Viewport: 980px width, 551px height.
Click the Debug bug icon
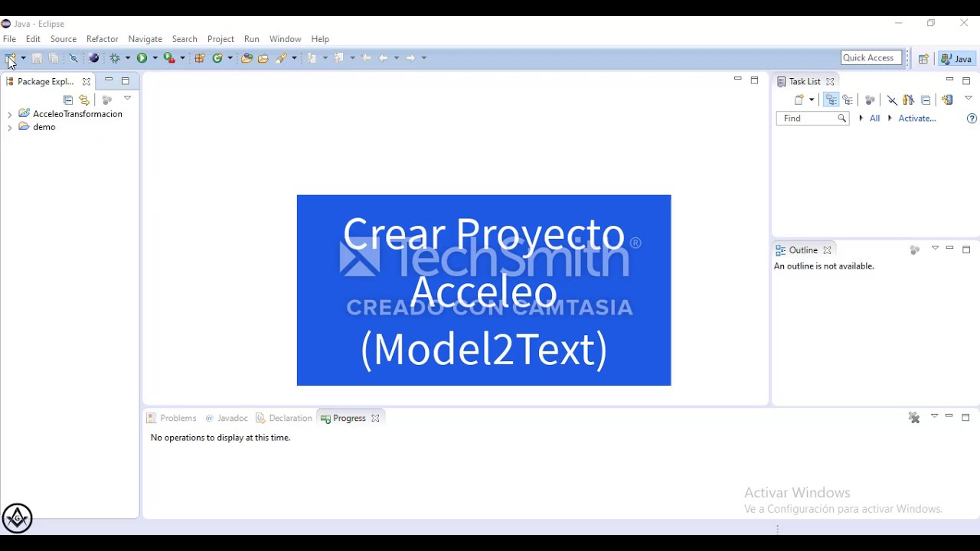point(115,58)
